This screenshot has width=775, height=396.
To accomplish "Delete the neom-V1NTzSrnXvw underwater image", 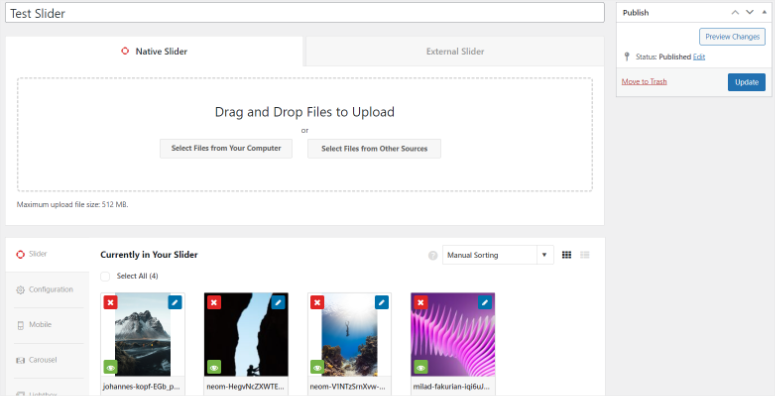I will tap(317, 302).
